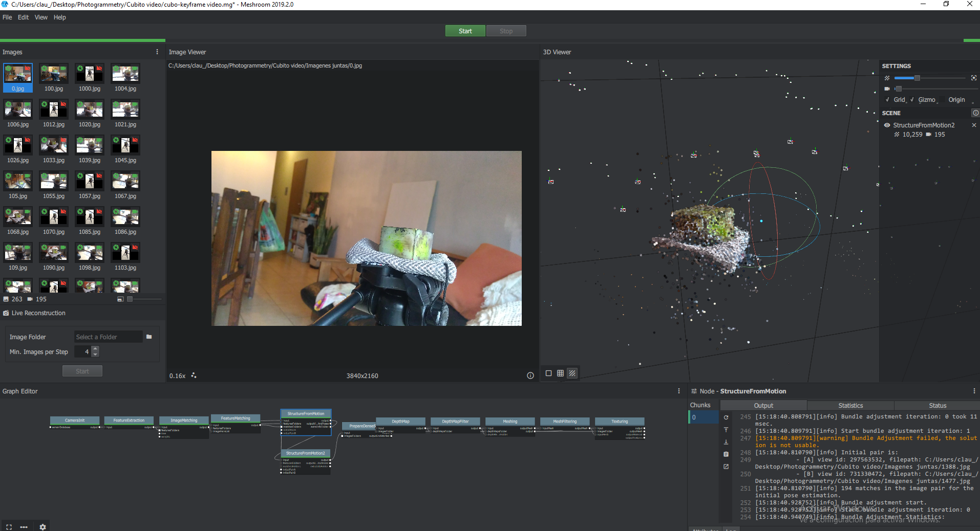Click the Select a Folder input field
Image resolution: width=980 pixels, height=531 pixels.
pyautogui.click(x=109, y=337)
